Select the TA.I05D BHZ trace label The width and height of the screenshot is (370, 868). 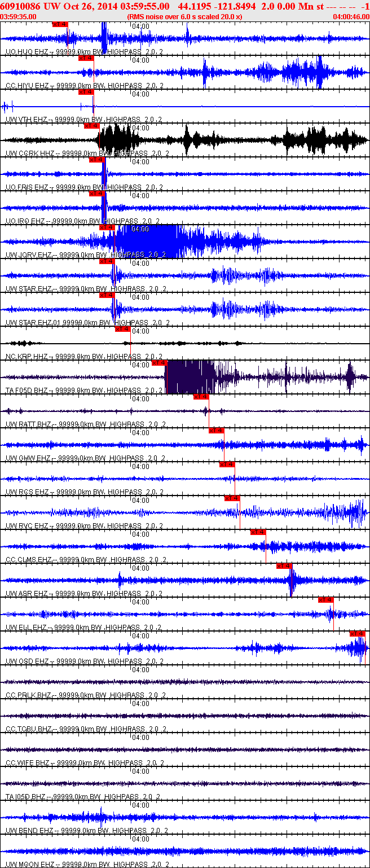tap(84, 797)
